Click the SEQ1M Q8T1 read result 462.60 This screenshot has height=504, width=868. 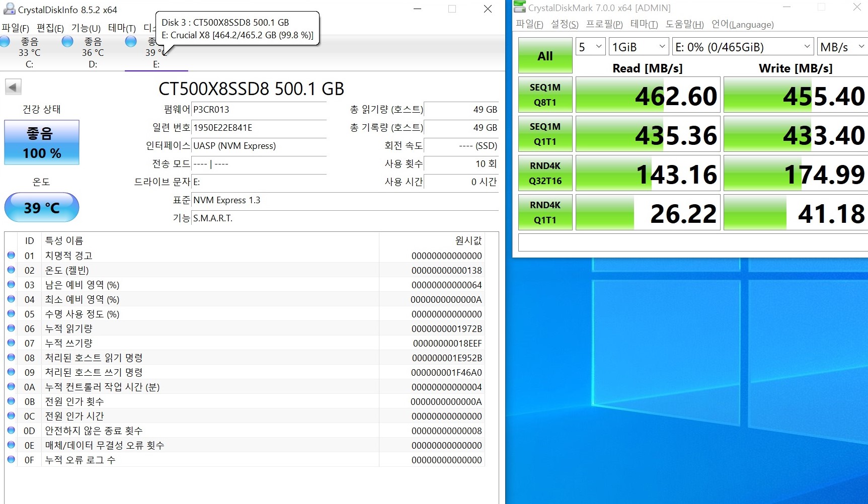click(648, 95)
